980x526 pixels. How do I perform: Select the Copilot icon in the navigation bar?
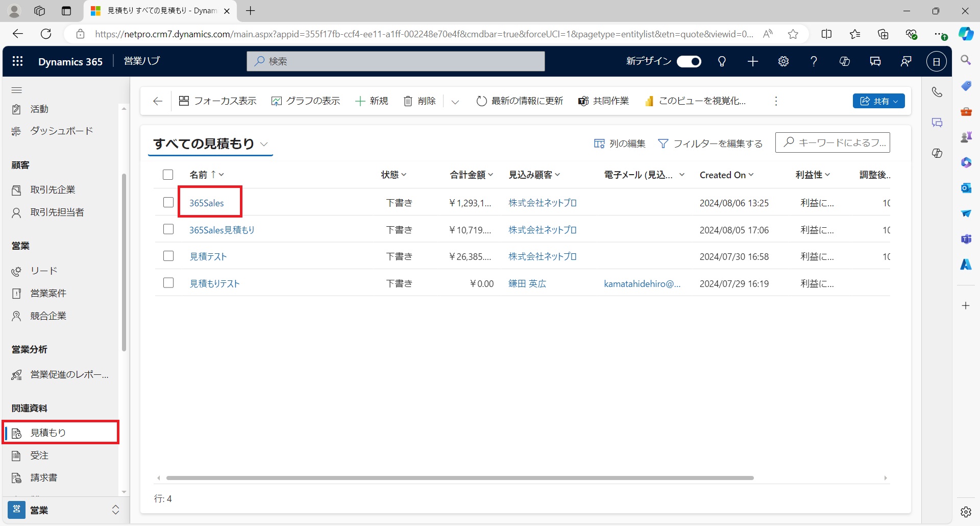[844, 61]
